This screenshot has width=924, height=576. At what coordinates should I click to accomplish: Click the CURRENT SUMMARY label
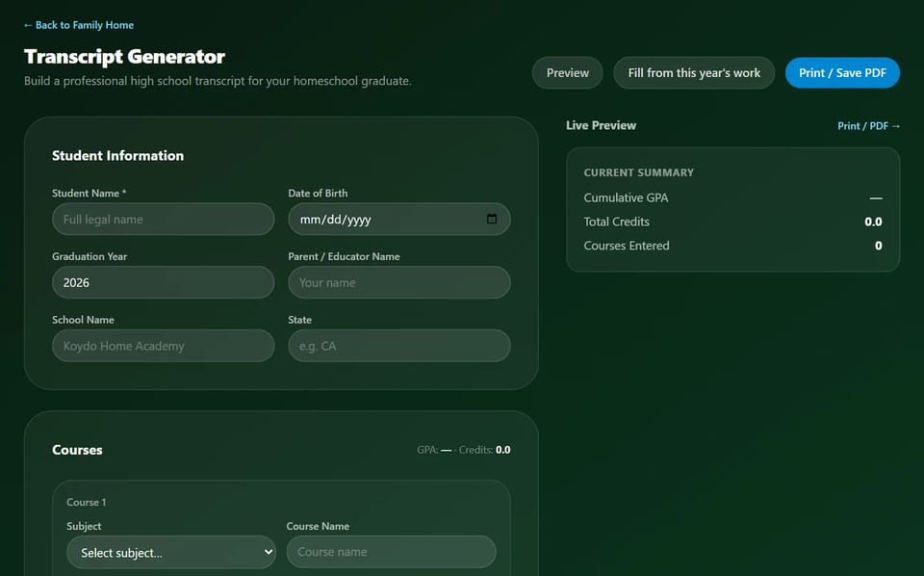click(639, 172)
